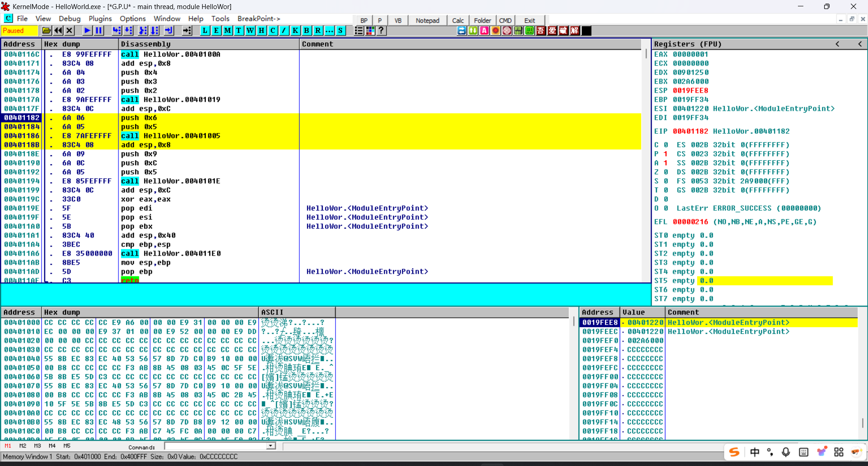Toggle the C carry flag value
The width and height of the screenshot is (868, 466).
pyautogui.click(x=665, y=145)
